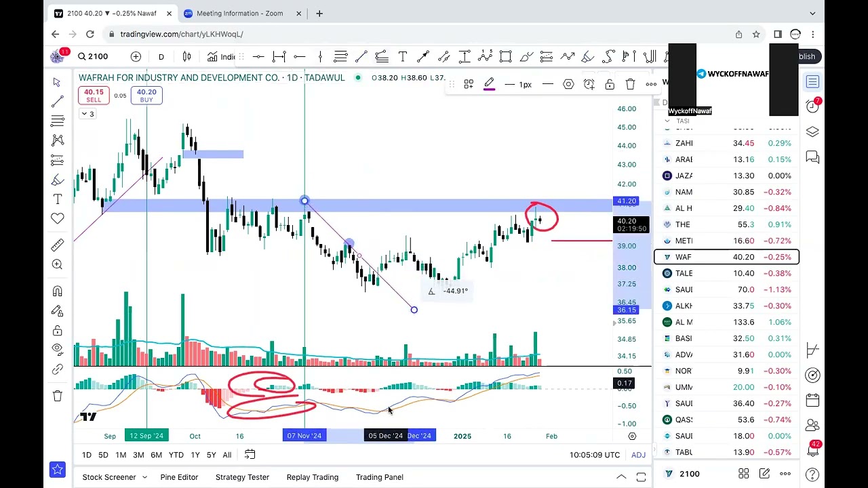
Task: Select the 6M time range
Action: 156,455
